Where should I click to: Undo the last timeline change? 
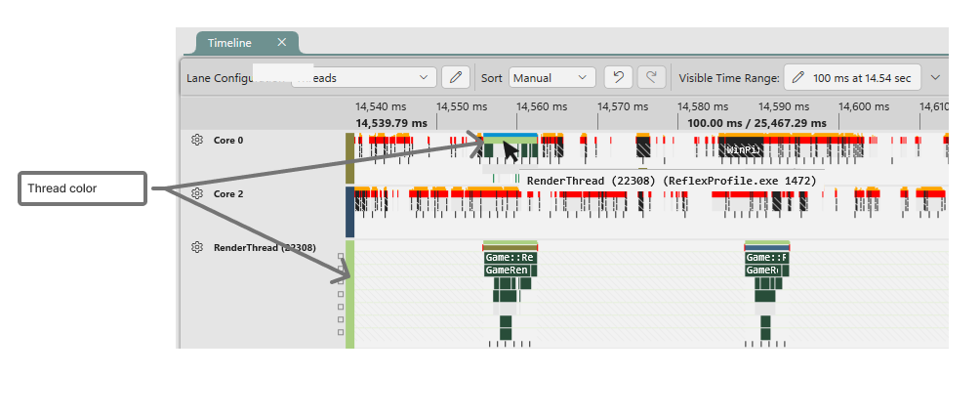[618, 77]
